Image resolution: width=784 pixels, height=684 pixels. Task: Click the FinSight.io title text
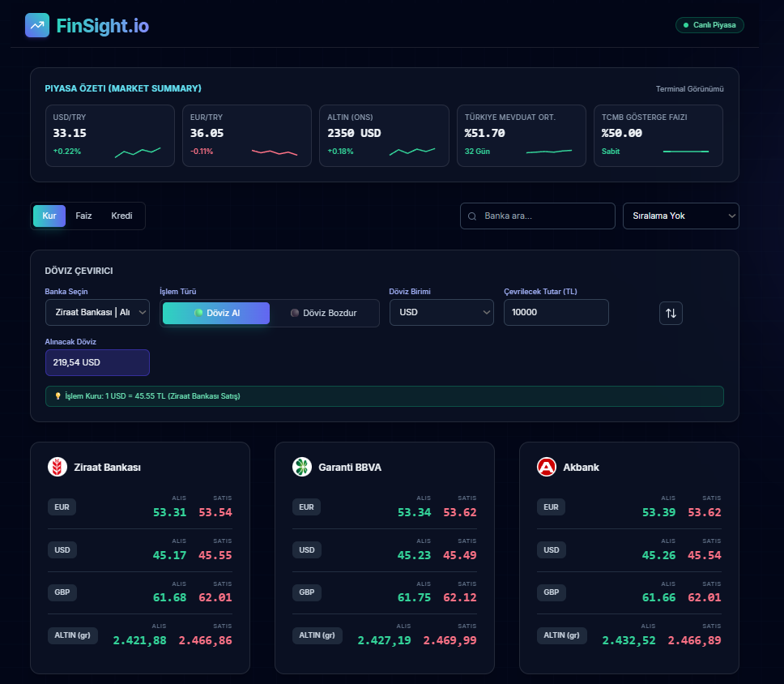tap(103, 25)
